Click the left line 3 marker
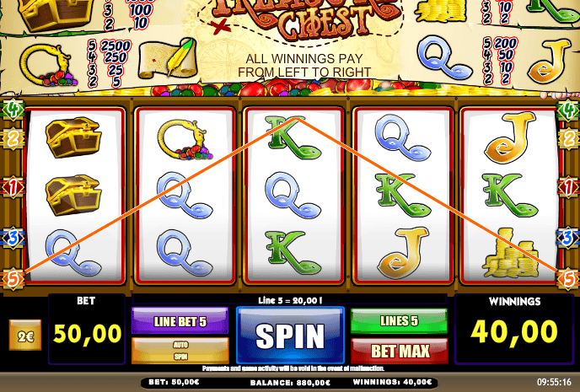The image size is (580, 392). click(13, 238)
